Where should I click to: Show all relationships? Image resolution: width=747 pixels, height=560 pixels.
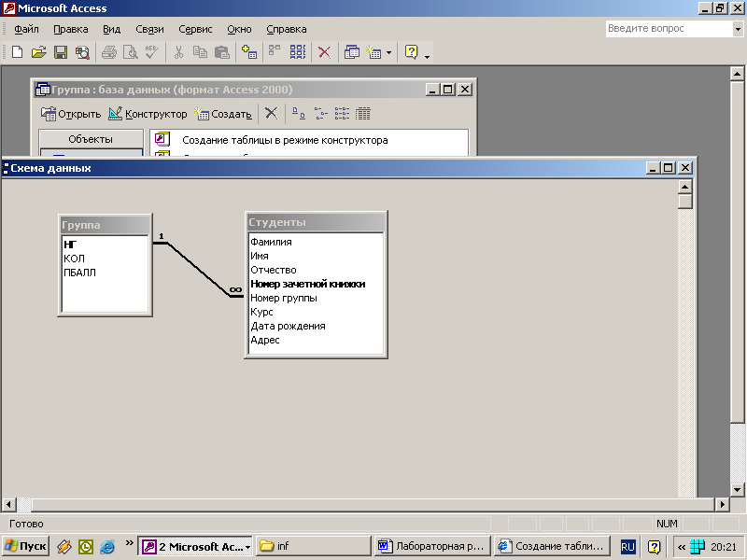pos(298,52)
